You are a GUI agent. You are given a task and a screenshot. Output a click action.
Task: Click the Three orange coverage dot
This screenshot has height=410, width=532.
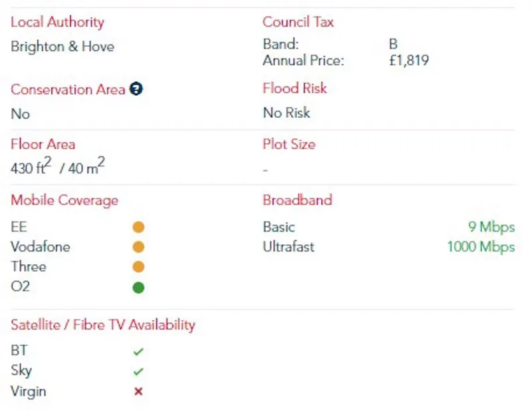click(x=138, y=267)
